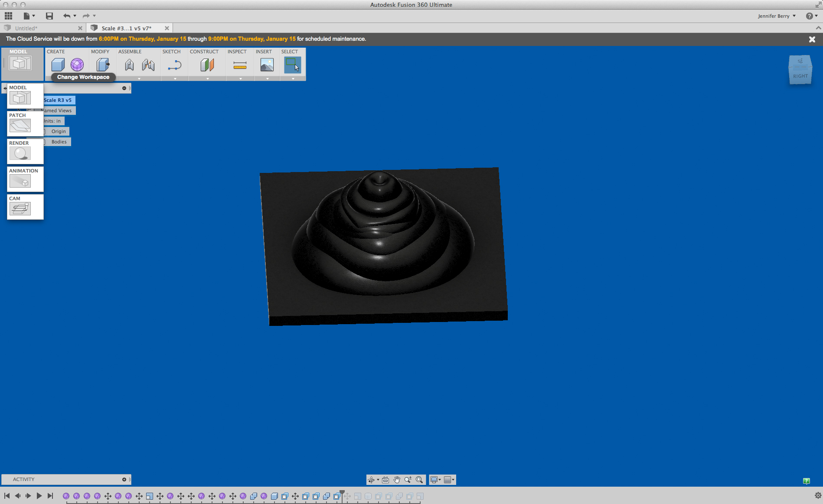Collapse the browser panel with minus button
Screen dimensions: 823x504
pos(124,88)
